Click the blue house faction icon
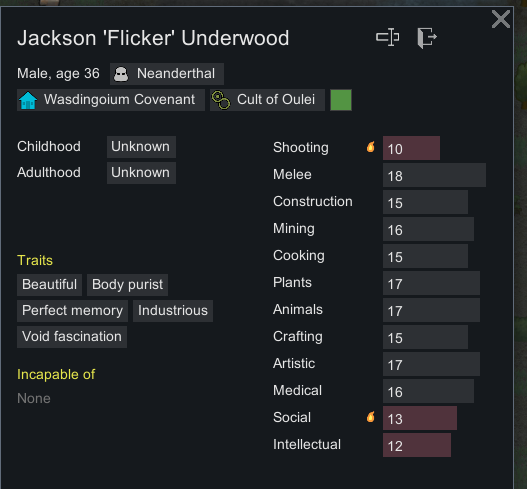This screenshot has height=489, width=527. coord(28,100)
